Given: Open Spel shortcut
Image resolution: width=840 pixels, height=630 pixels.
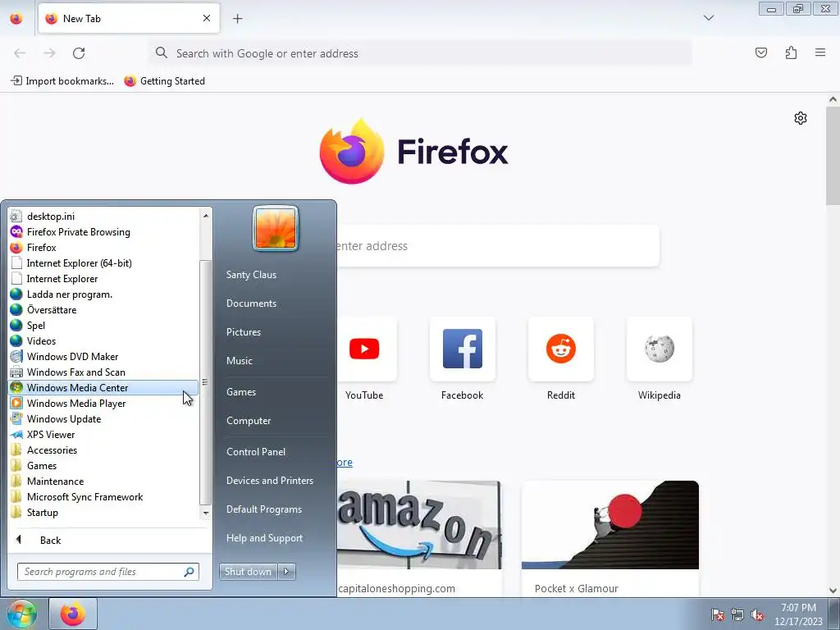Looking at the screenshot, I should tap(103, 325).
